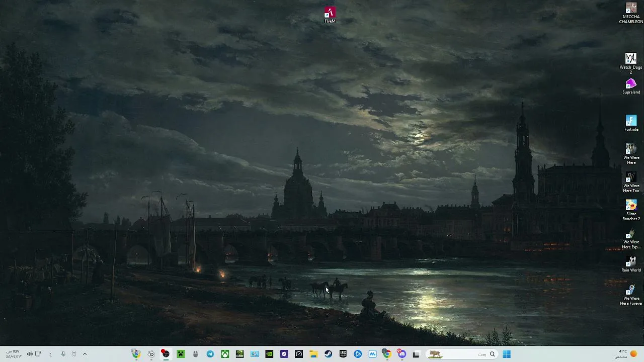
Task: Open the volume speaker control
Action: pos(30,354)
